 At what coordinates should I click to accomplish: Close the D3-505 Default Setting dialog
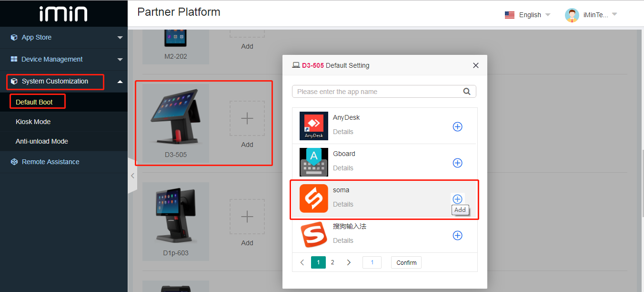475,65
